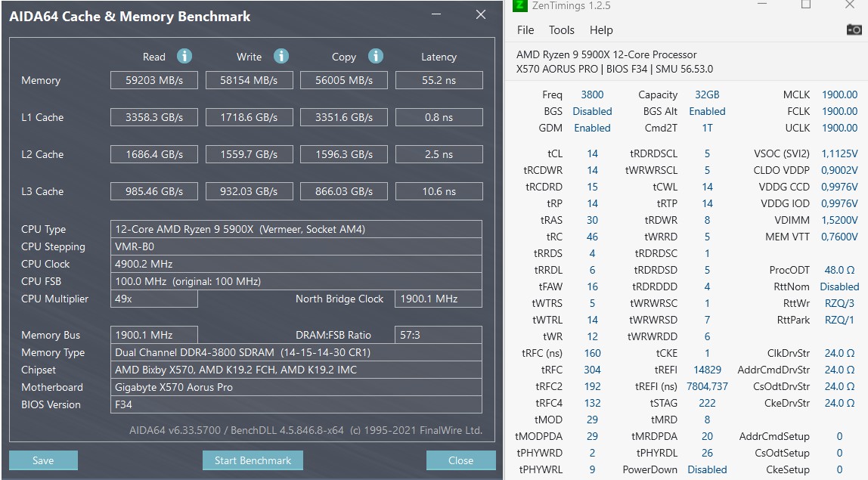Click the PowerDown value Disabled
Image resolution: width=868 pixels, height=480 pixels.
tap(707, 469)
